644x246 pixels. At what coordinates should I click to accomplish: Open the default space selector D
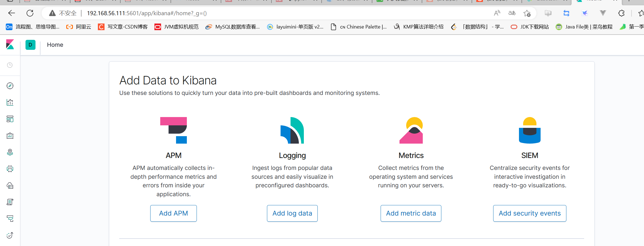[30, 45]
